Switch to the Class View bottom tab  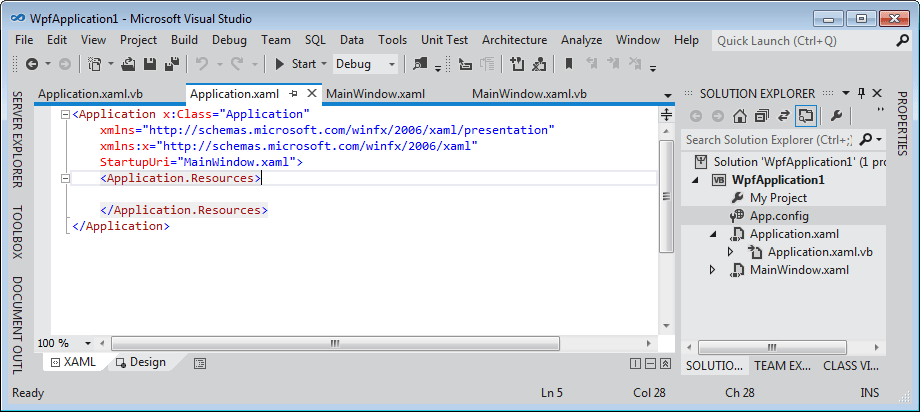pos(850,366)
